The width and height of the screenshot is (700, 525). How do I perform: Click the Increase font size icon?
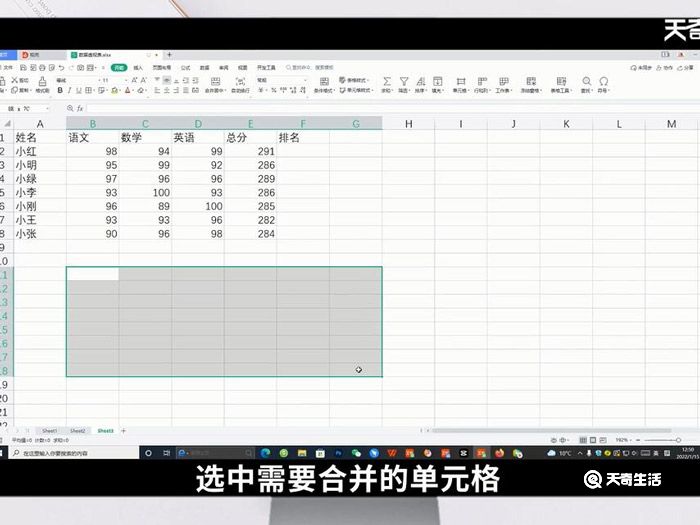[134, 80]
